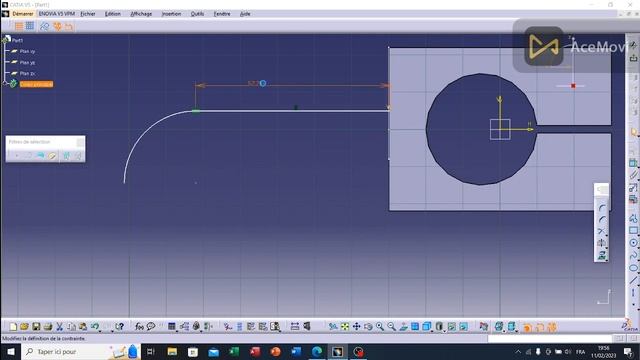640x360 pixels.
Task: Select the Trim tool in floating toolbar
Action: click(x=602, y=232)
